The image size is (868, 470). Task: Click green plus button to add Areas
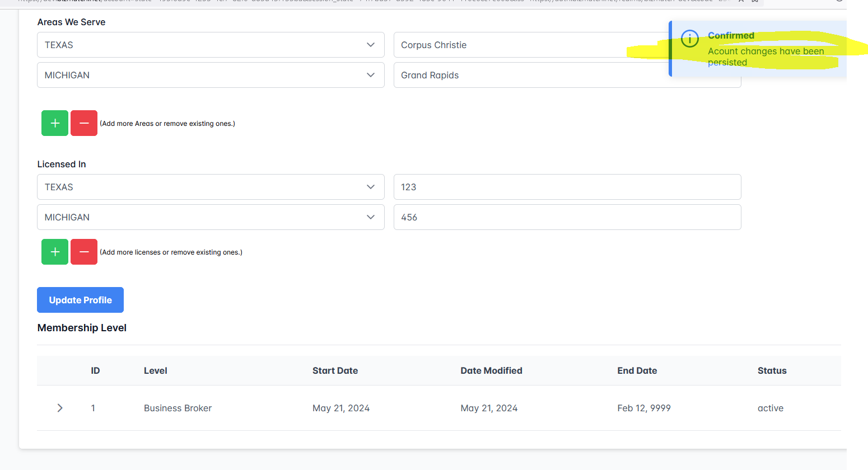[55, 123]
